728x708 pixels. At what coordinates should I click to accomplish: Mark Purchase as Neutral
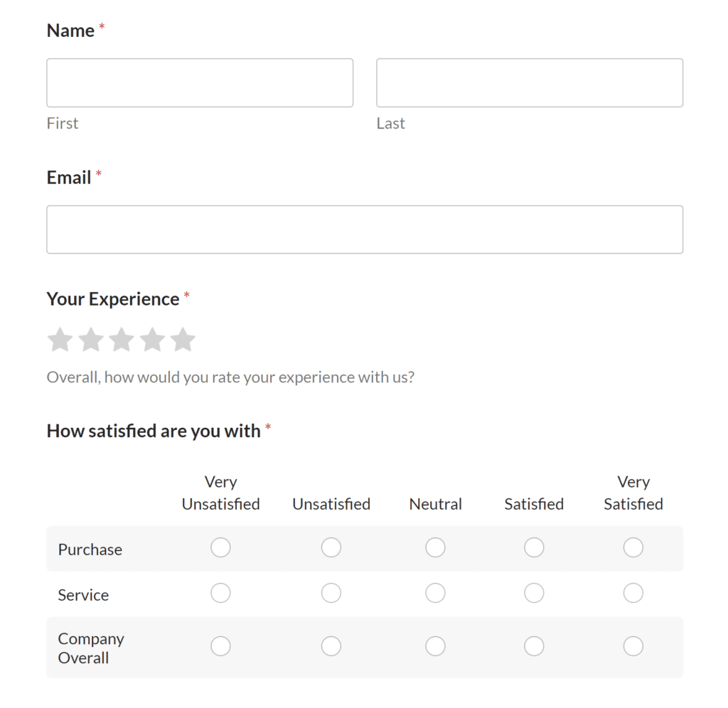(435, 547)
